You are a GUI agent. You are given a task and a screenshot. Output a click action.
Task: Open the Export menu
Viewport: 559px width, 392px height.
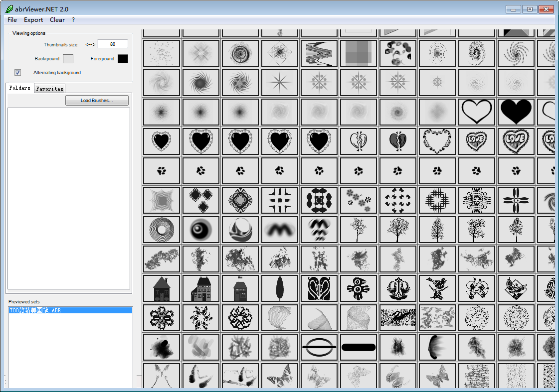coord(33,20)
